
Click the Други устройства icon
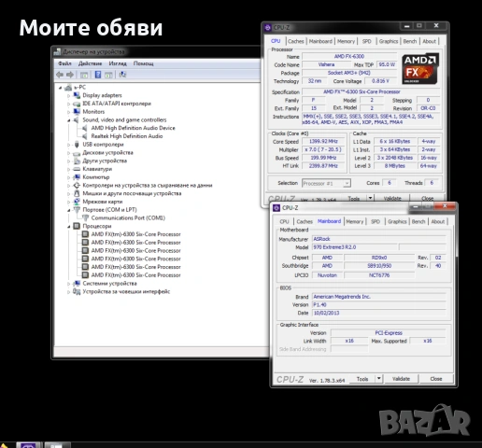click(x=77, y=161)
